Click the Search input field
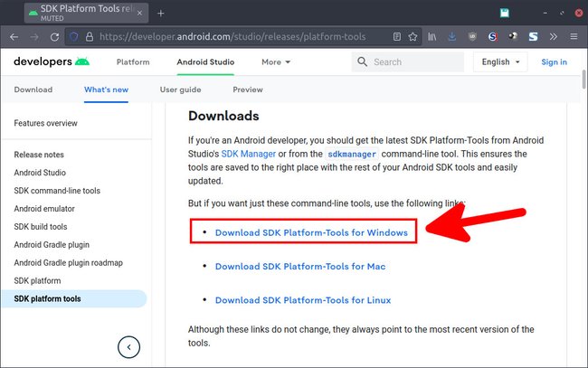588x368 pixels. (x=408, y=61)
